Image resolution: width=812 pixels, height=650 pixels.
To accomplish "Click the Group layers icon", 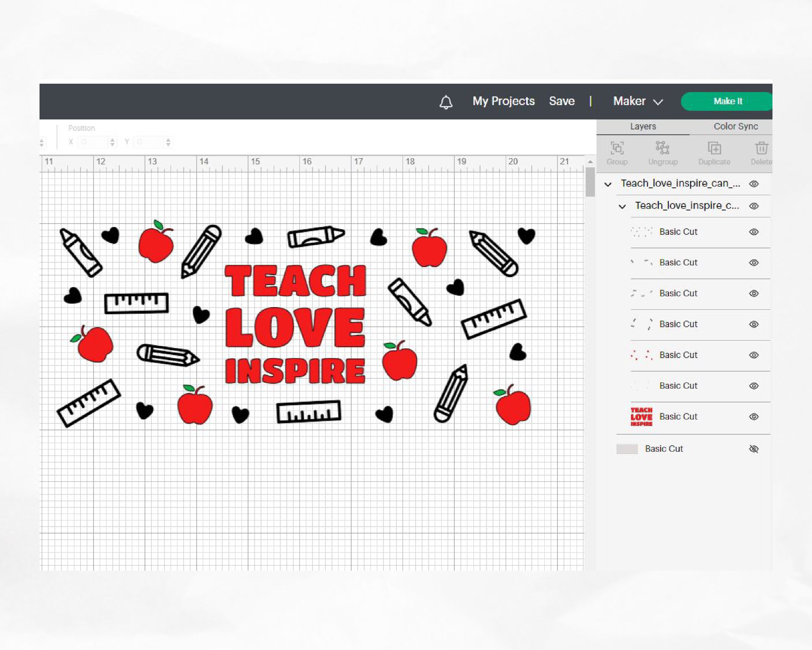I will pos(617,148).
